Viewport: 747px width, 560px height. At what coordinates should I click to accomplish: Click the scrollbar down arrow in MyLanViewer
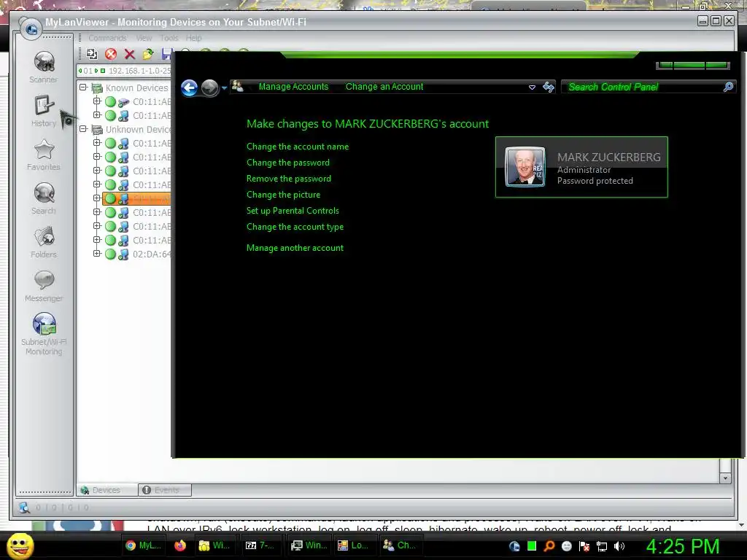[x=725, y=478]
